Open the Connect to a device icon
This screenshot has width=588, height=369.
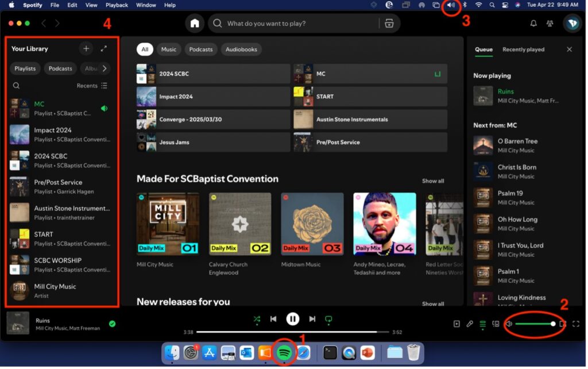pos(496,324)
